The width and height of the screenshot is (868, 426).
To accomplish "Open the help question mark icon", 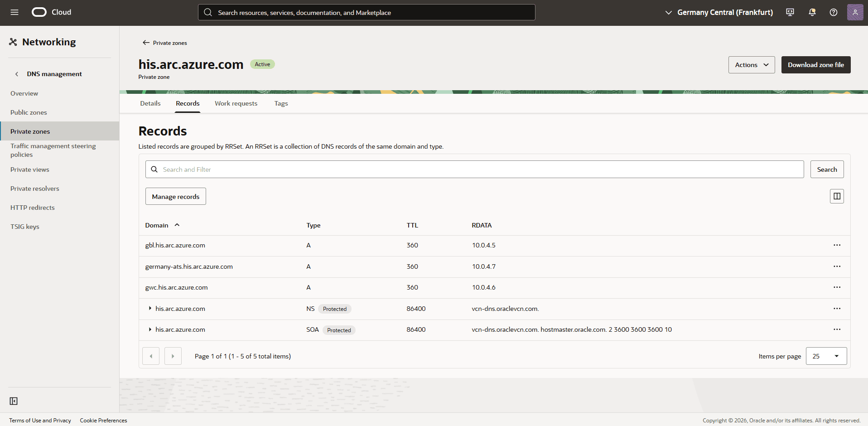I will pyautogui.click(x=834, y=12).
